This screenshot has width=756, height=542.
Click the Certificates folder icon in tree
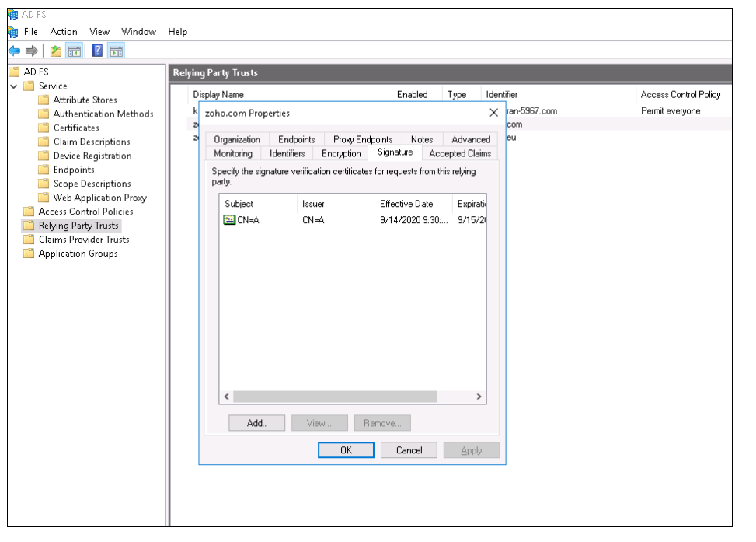[44, 128]
